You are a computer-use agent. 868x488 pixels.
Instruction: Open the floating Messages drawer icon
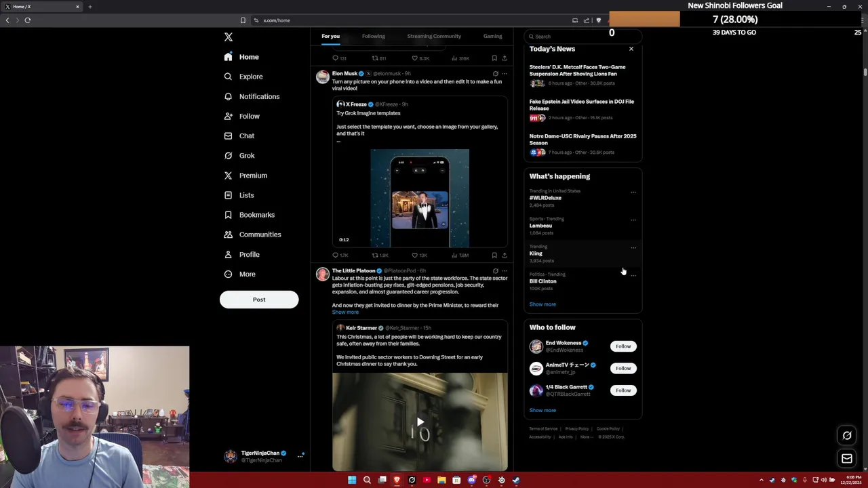847,459
